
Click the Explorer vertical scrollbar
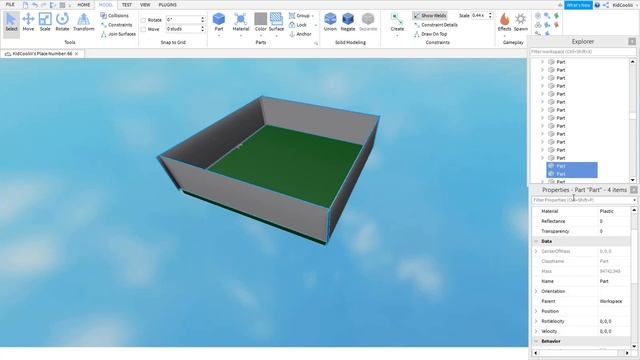point(633,121)
